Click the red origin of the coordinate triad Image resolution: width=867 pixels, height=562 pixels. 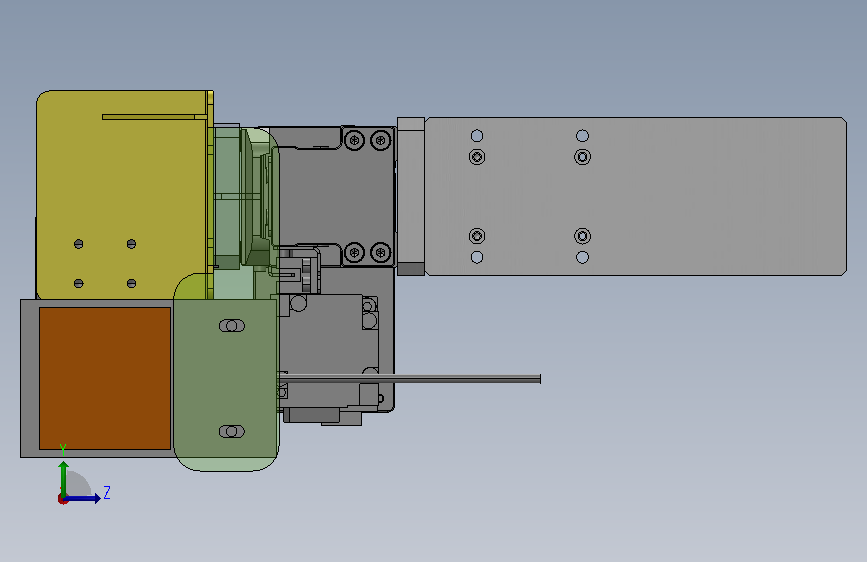62,499
